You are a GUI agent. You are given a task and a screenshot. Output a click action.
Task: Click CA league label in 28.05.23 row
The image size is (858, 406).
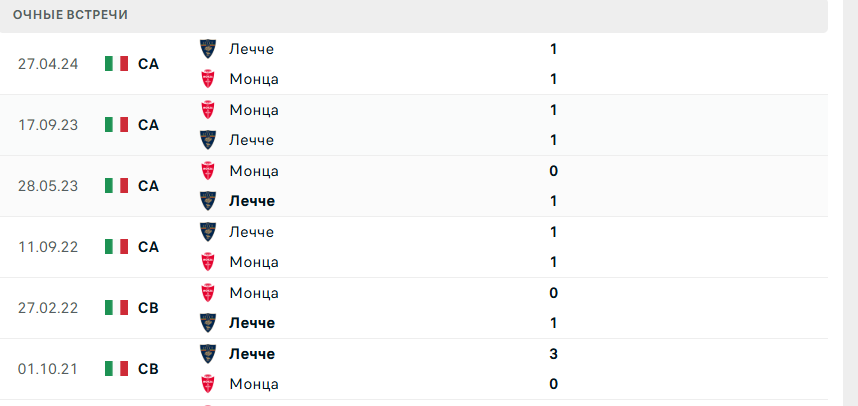tap(148, 186)
